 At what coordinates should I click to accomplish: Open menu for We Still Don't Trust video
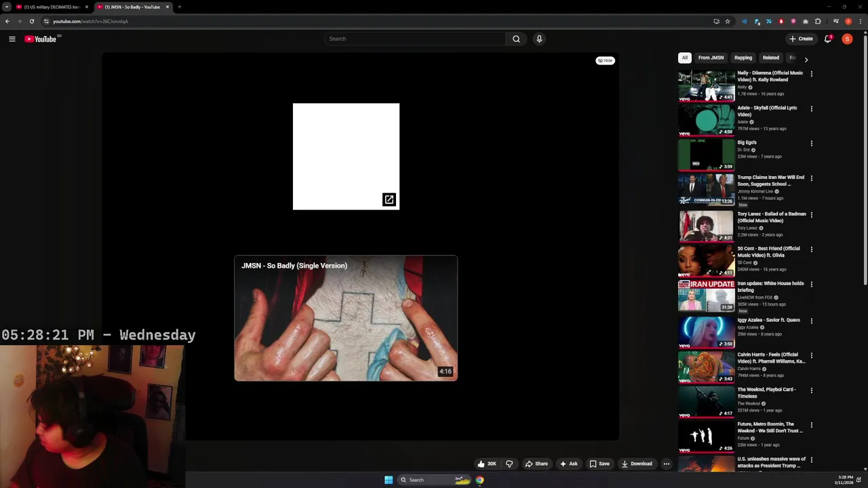click(x=812, y=425)
